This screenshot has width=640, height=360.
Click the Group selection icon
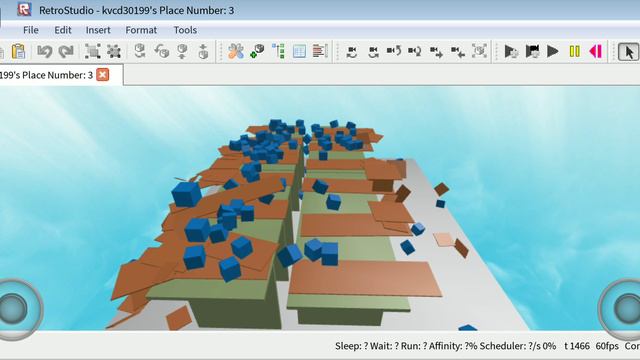tap(93, 51)
